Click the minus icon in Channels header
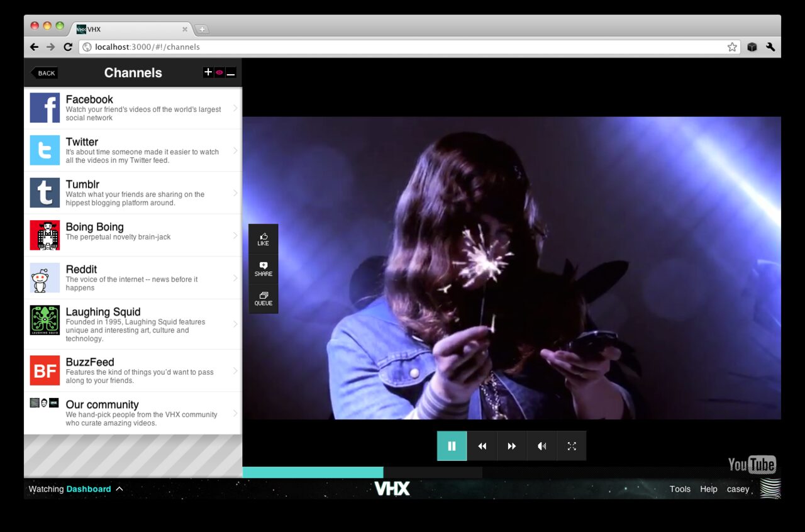 (231, 72)
